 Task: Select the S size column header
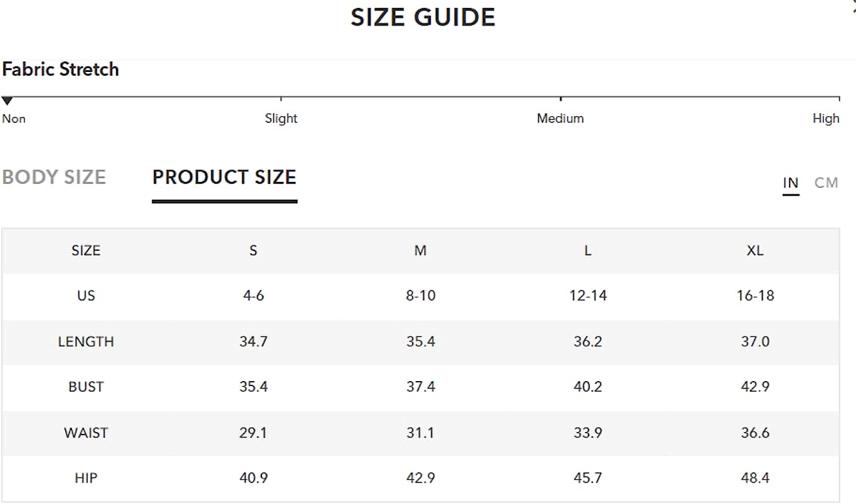coord(253,251)
